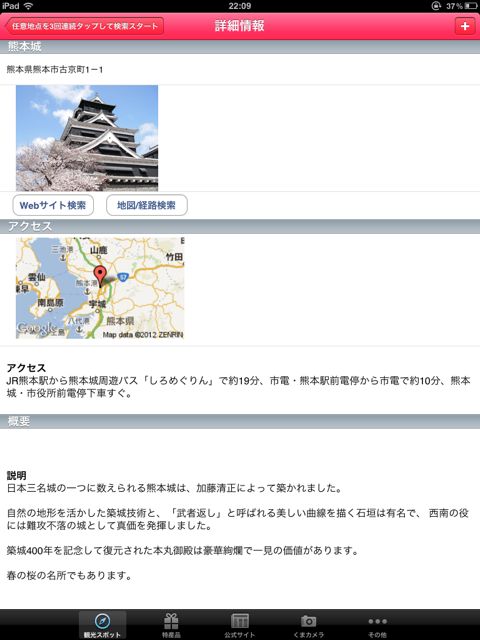This screenshot has height=640, width=480.
Task: Go back via the red back button
Action: [x=84, y=26]
